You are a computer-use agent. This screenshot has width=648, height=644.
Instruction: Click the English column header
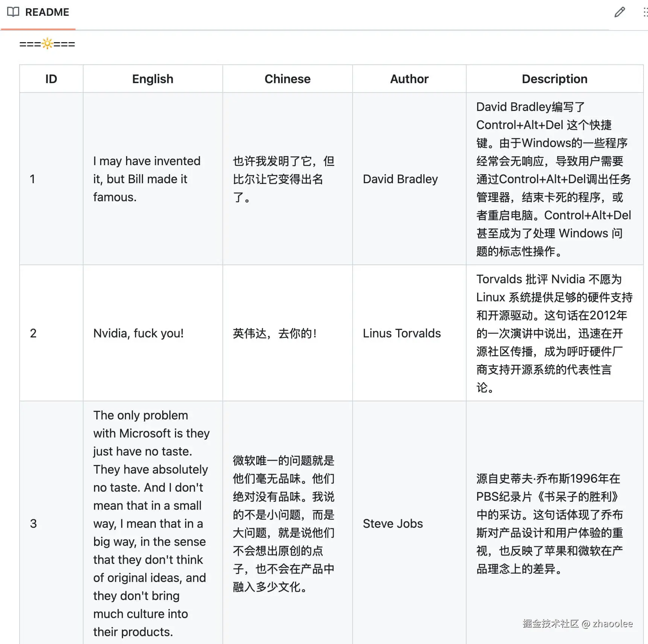pyautogui.click(x=152, y=79)
